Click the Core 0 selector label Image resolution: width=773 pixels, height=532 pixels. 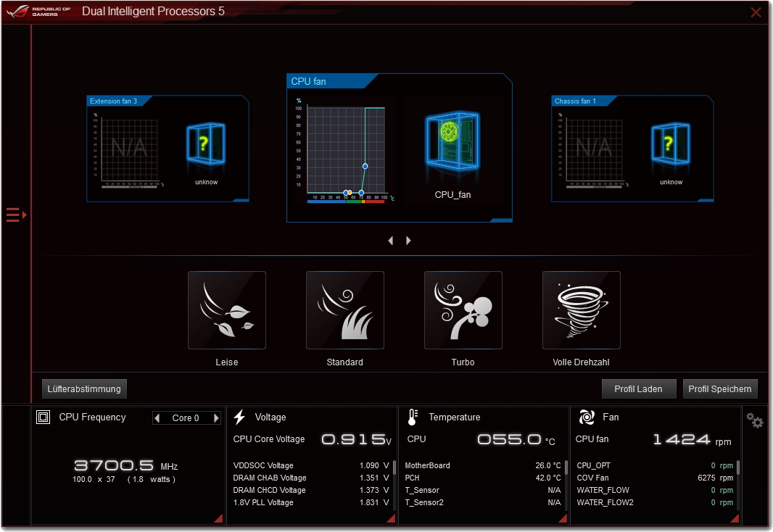click(x=186, y=418)
